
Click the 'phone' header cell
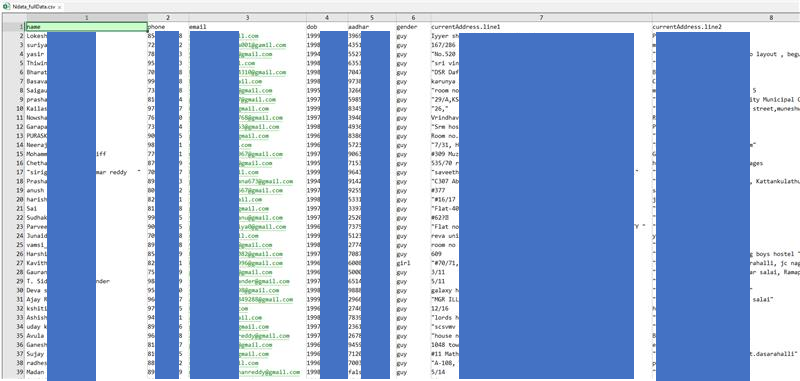pyautogui.click(x=168, y=27)
